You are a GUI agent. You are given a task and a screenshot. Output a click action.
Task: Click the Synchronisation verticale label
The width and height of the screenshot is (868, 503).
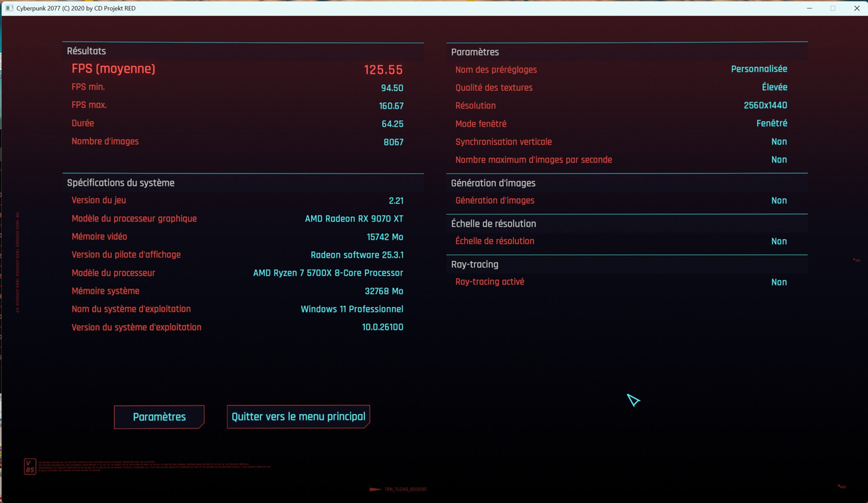(x=504, y=142)
